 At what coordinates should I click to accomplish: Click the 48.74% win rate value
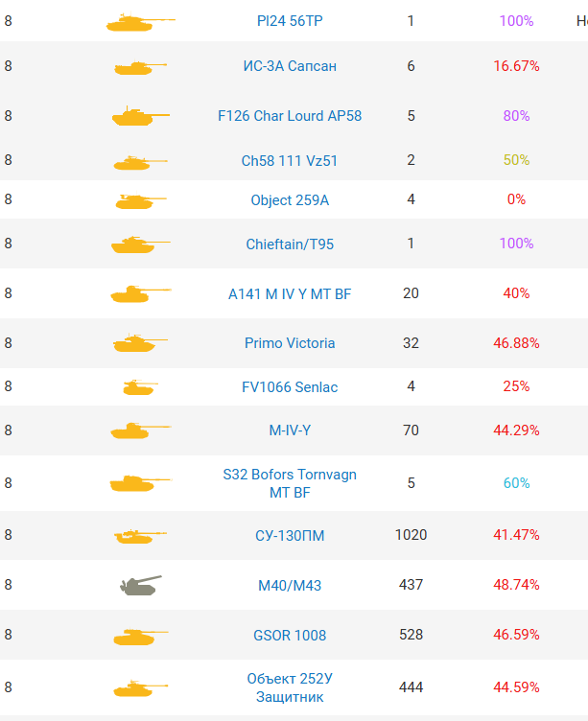tap(516, 585)
